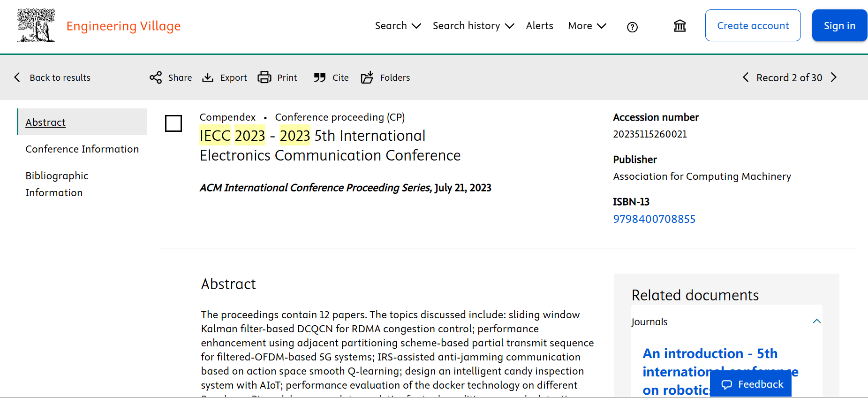Open ISBN-13 link 9798400708855
Screen dimensions: 868x398
point(654,219)
